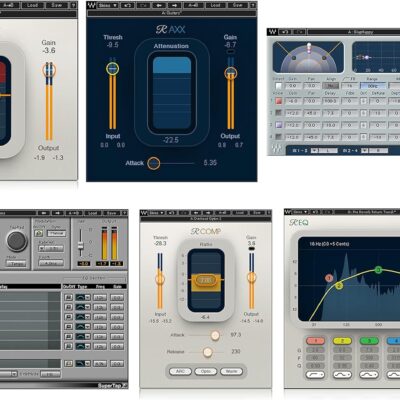Viewport: 400px width, 400px height.
Task: Open setup dropdown in RComp toolbar
Action: 157,213
